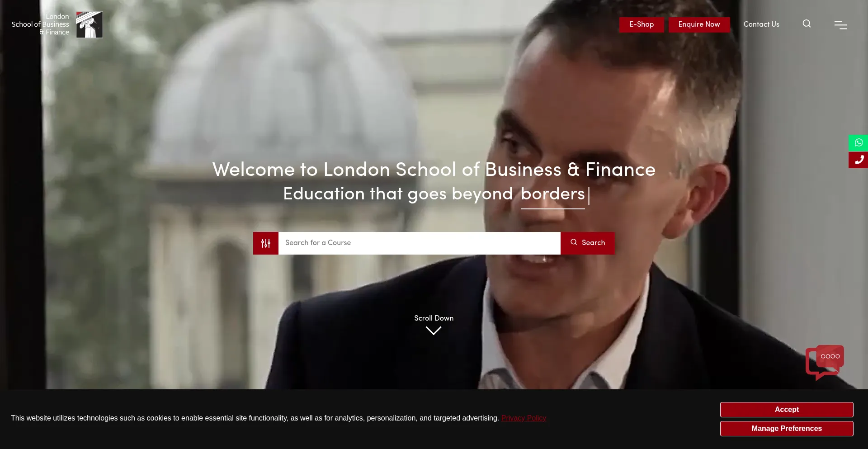Image resolution: width=868 pixels, height=449 pixels.
Task: Click the Enquire Now button
Action: [699, 24]
